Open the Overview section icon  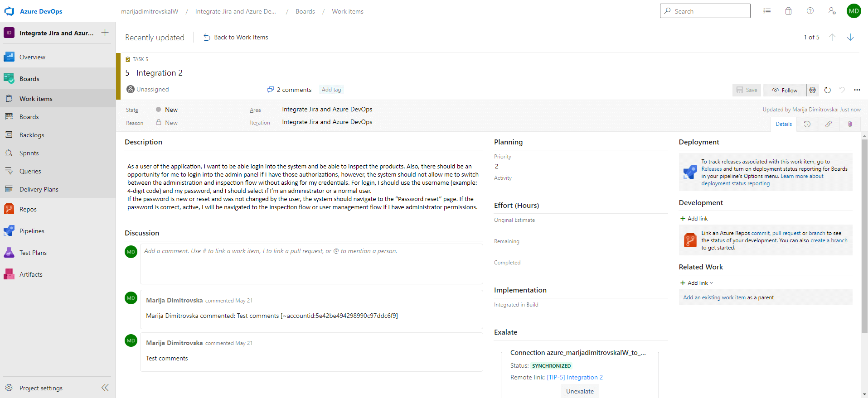pyautogui.click(x=9, y=57)
